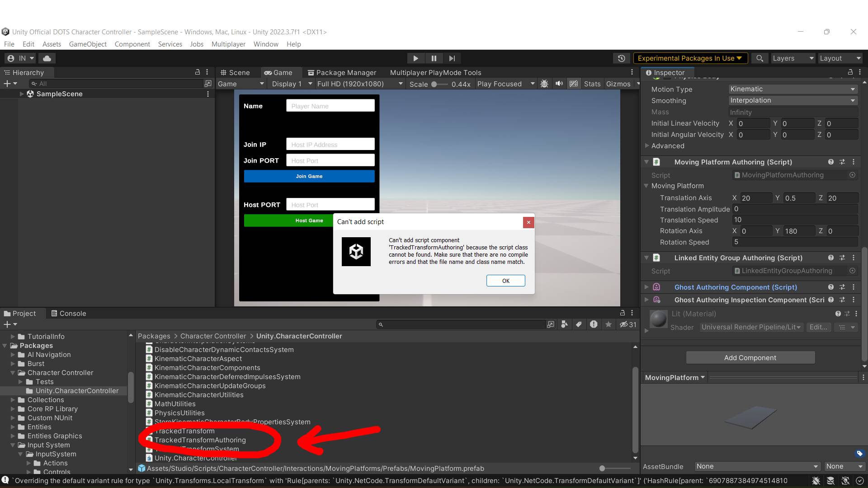The height and width of the screenshot is (488, 868).
Task: Click the Player Name input field
Action: 330,105
